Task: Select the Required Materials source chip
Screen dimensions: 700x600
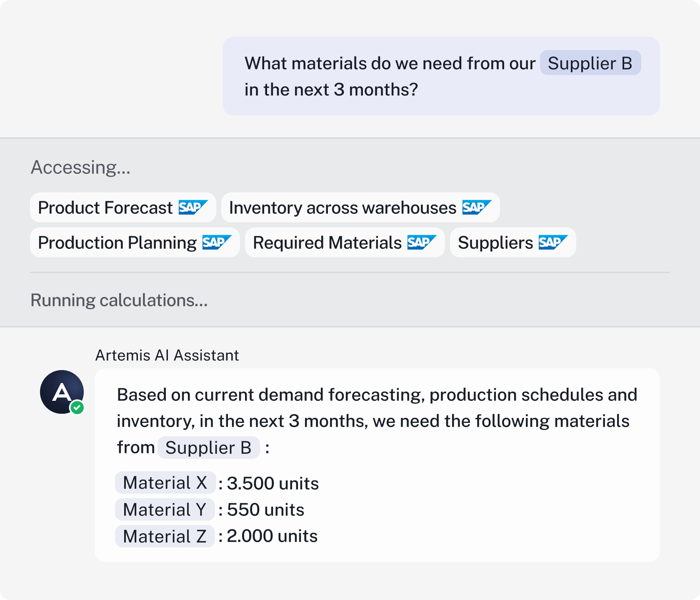Action: click(x=327, y=242)
